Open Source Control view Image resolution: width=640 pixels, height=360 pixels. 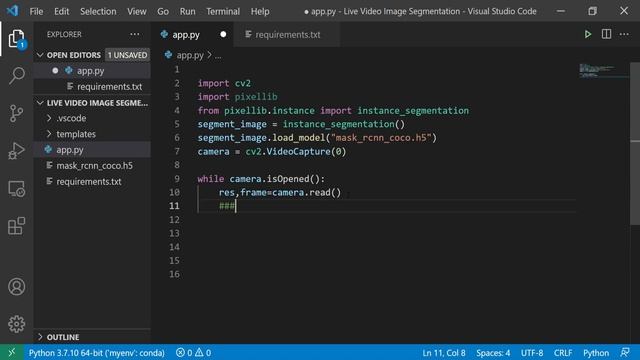click(16, 113)
